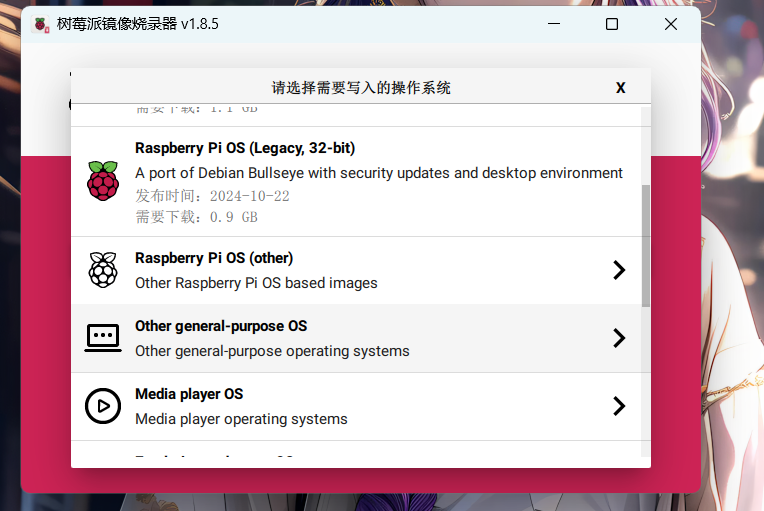Select Raspberry Pi OS (Legacy, 32-bit) title
Screen dimensions: 764x511
(x=245, y=148)
